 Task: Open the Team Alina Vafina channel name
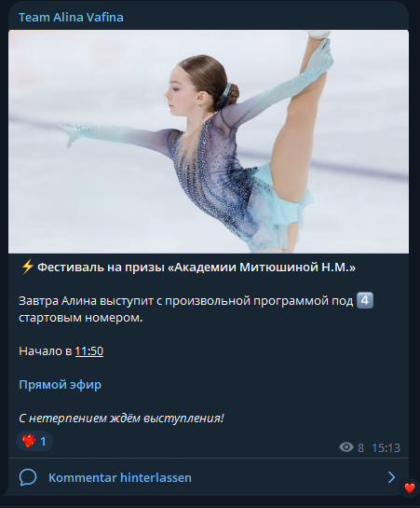(71, 17)
